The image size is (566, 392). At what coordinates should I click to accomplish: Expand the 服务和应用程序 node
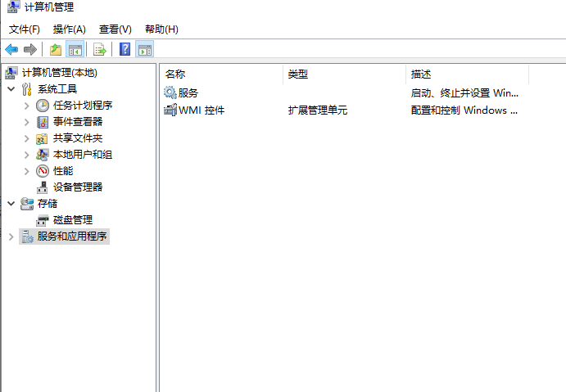(11, 237)
